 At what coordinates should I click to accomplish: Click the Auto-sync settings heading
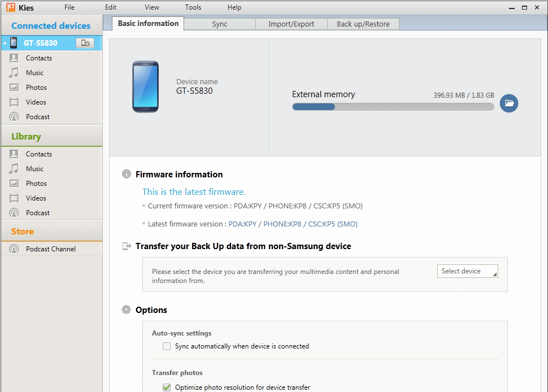point(182,333)
